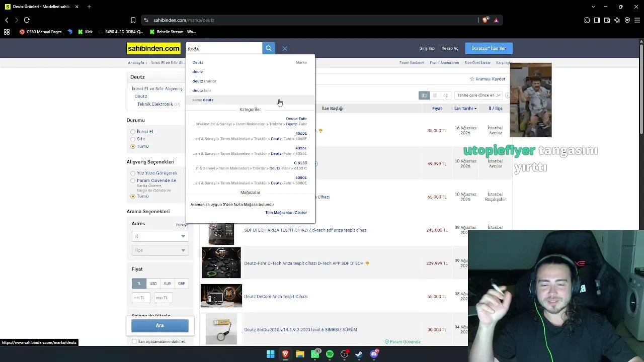The height and width of the screenshot is (362, 644).
Task: Open the Teknik Elektronik category link
Action: coord(155,104)
